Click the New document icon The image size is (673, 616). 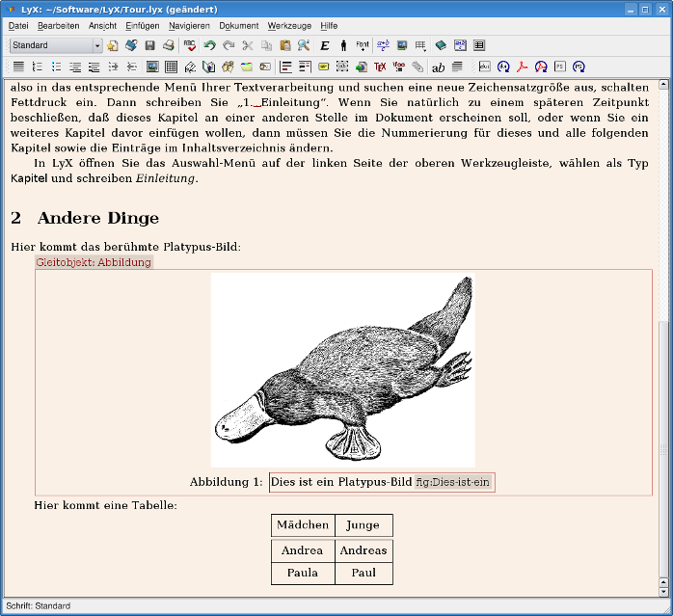pos(113,45)
